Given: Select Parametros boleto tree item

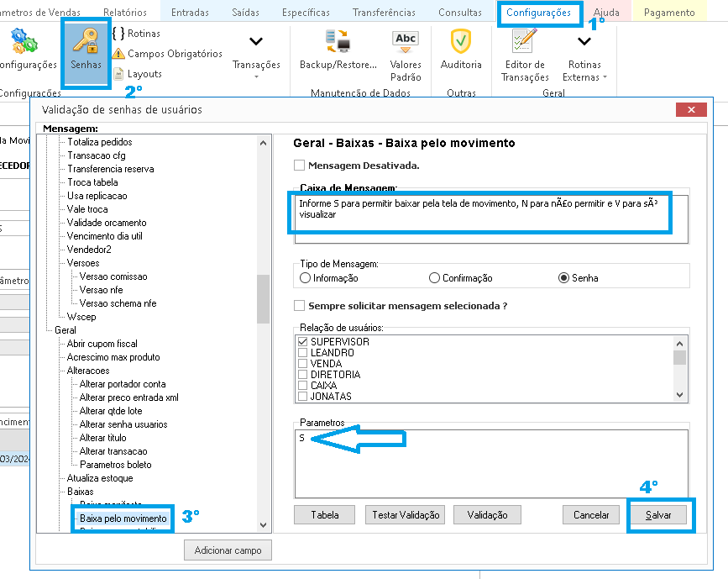Looking at the screenshot, I should coord(116,465).
